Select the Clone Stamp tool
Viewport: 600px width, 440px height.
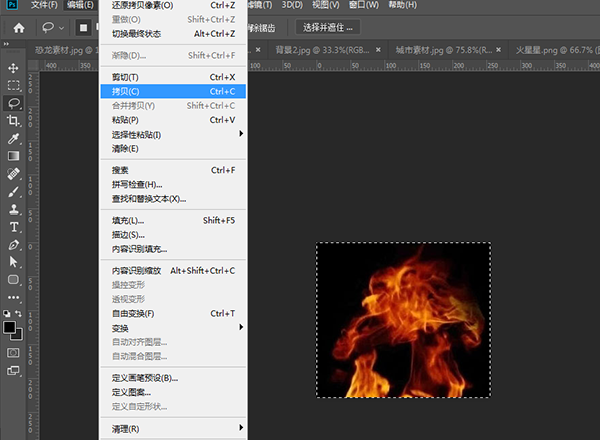coord(14,209)
